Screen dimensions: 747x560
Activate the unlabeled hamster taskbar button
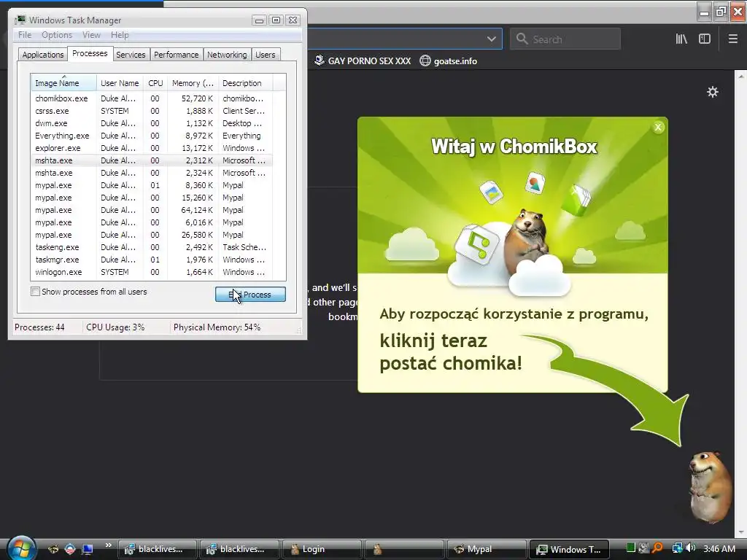[x=404, y=549]
